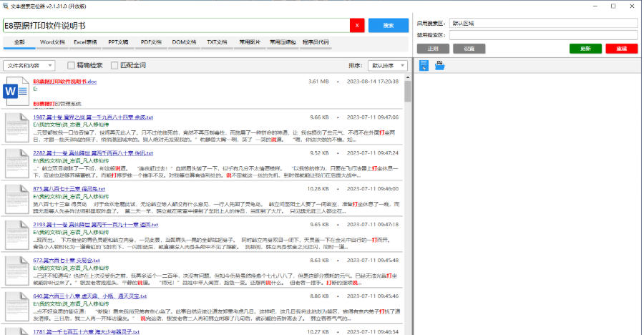Screen dimensions: 644x335
Task: Open the 875.第八百七十三章 txt link
Action: pos(69,189)
